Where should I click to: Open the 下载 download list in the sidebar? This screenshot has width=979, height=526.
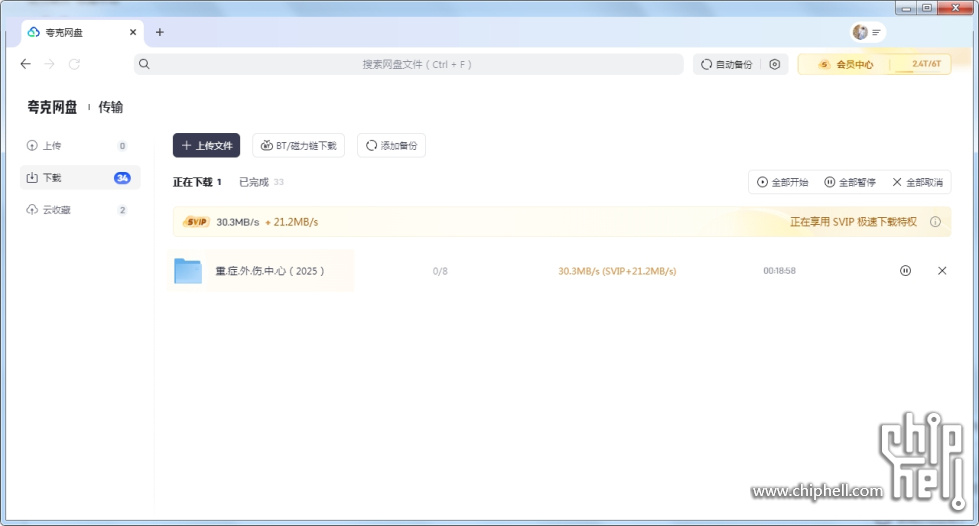pos(80,178)
